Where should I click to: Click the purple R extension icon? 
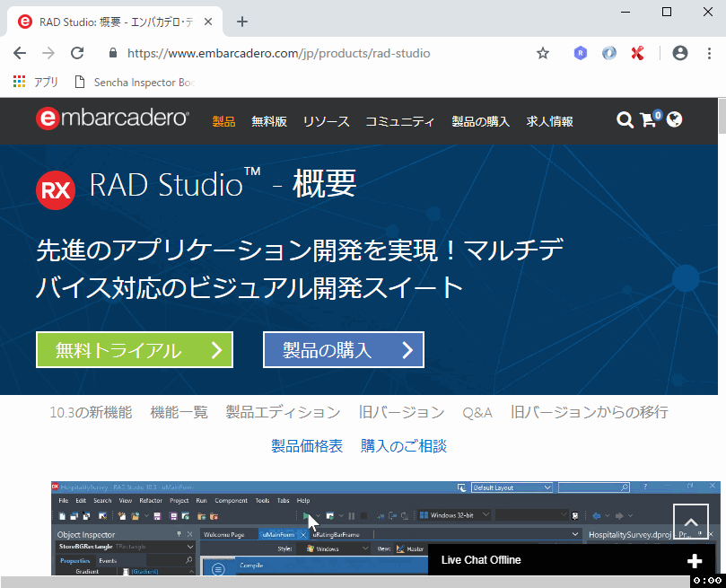point(580,54)
